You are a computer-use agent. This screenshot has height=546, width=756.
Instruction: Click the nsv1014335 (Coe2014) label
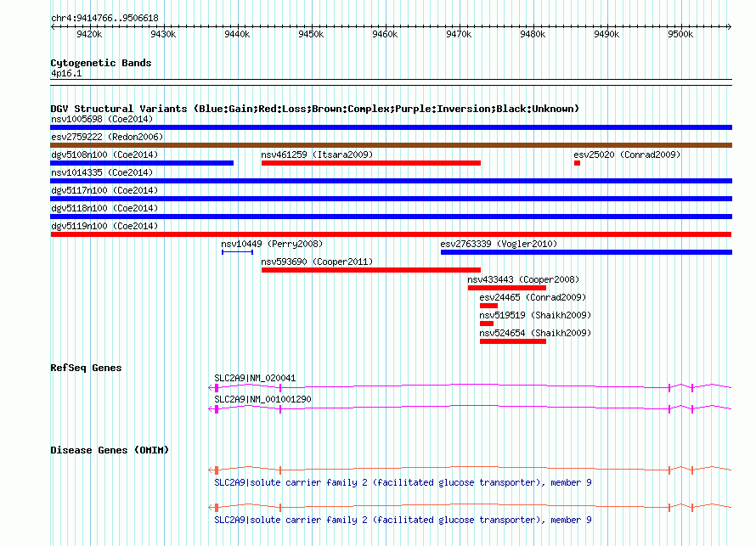point(102,172)
